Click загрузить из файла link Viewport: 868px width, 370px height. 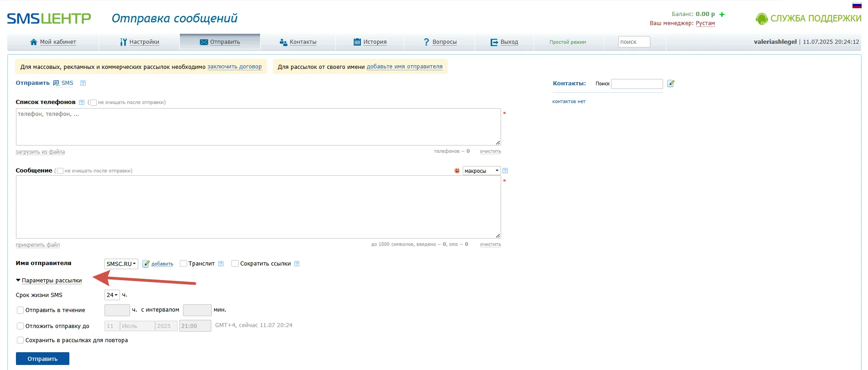(x=40, y=152)
